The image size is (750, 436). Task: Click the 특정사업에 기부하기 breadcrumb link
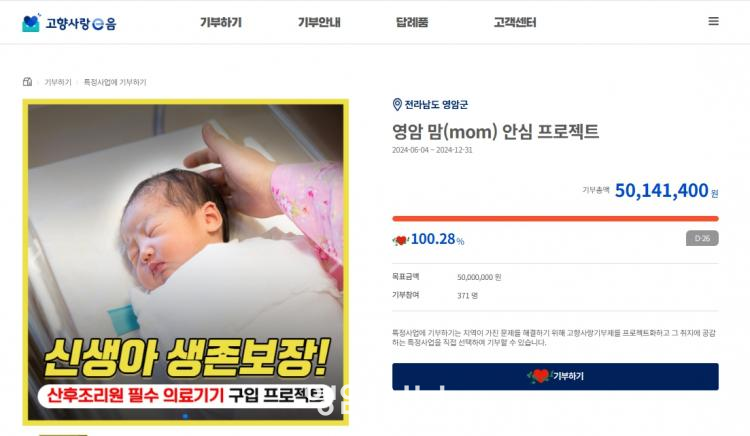[x=115, y=82]
